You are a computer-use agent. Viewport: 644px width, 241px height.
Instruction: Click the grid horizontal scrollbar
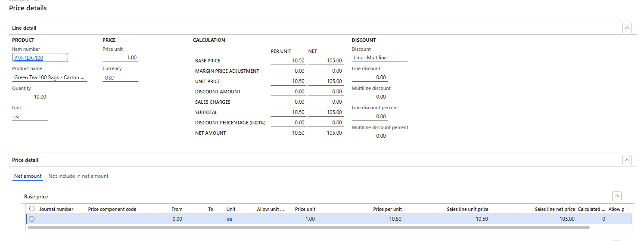point(308,227)
